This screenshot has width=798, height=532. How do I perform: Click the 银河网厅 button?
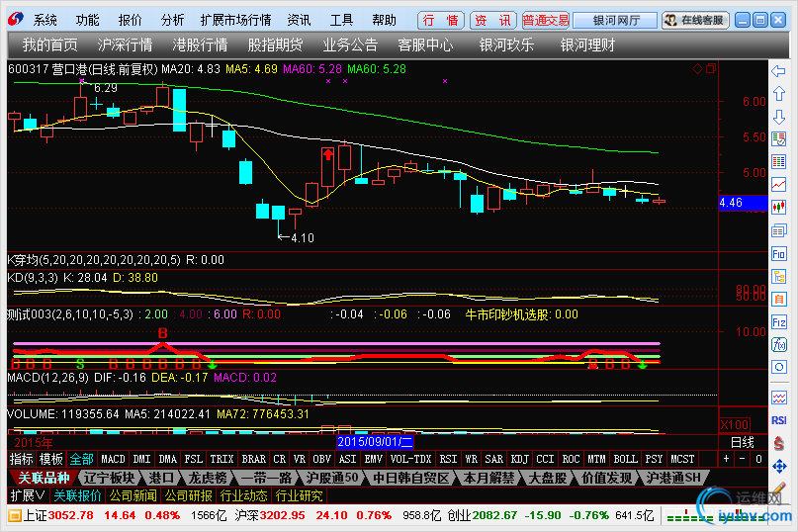(615, 21)
